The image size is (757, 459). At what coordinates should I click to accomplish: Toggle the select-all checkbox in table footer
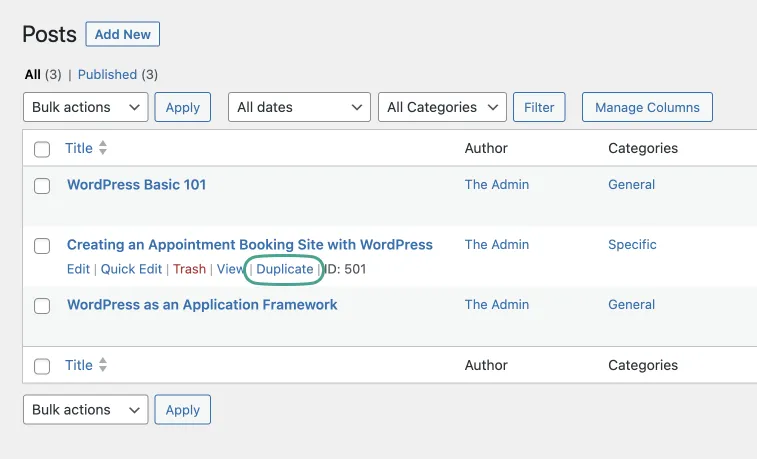pyautogui.click(x=42, y=366)
